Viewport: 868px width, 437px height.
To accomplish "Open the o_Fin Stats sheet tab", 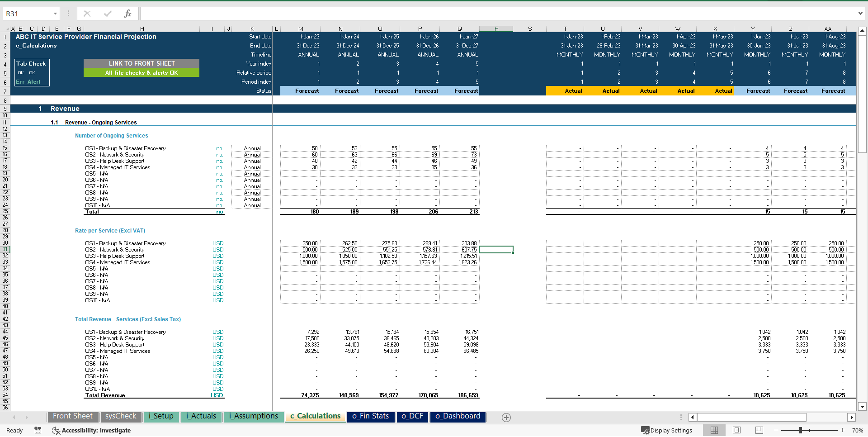I will coord(370,416).
